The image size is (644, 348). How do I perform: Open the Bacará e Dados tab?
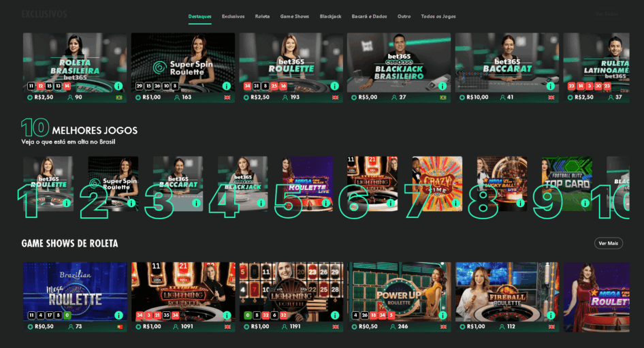(x=369, y=16)
